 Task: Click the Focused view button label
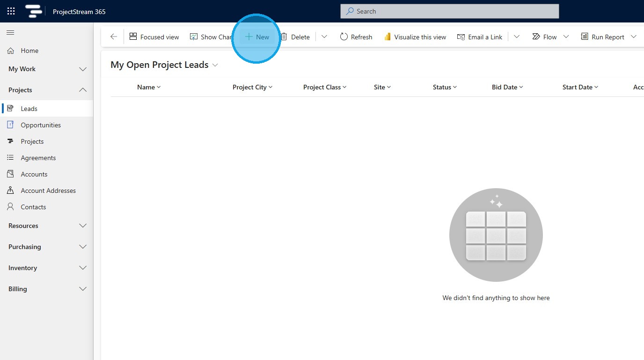tap(160, 37)
